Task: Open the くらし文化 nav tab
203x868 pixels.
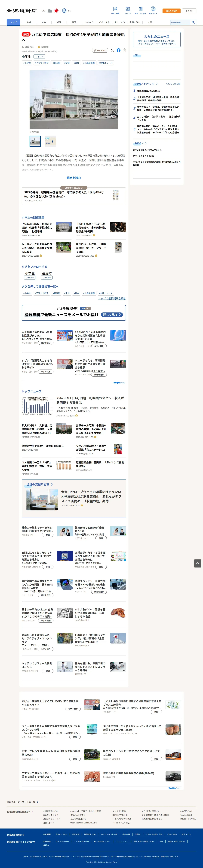Action: tap(105, 22)
